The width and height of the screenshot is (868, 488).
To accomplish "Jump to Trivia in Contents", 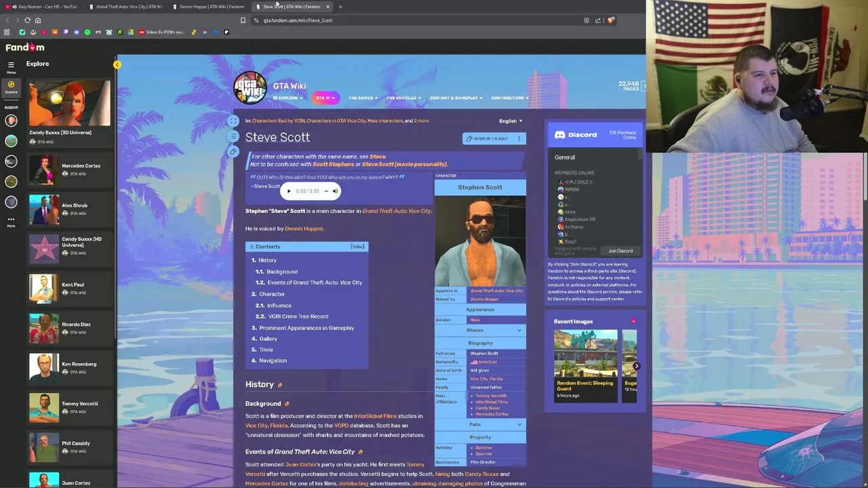I will coord(266,350).
